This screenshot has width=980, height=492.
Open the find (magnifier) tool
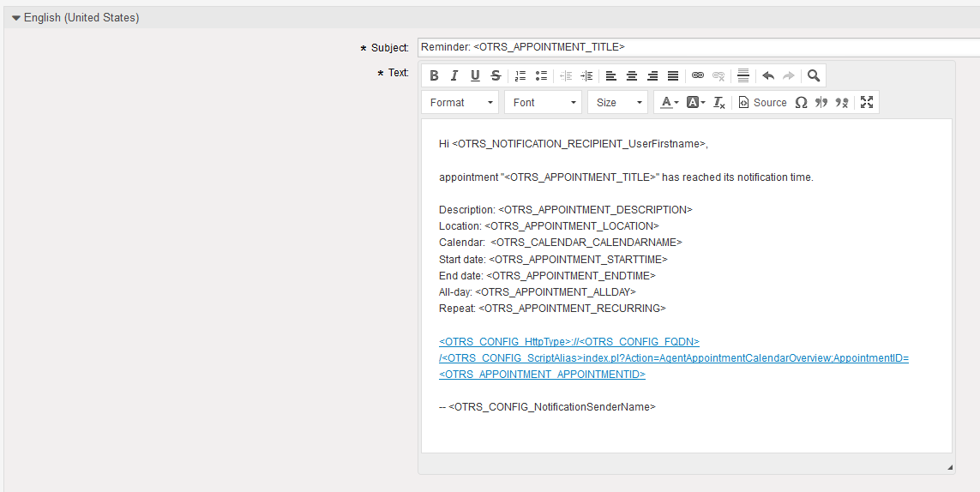(814, 75)
